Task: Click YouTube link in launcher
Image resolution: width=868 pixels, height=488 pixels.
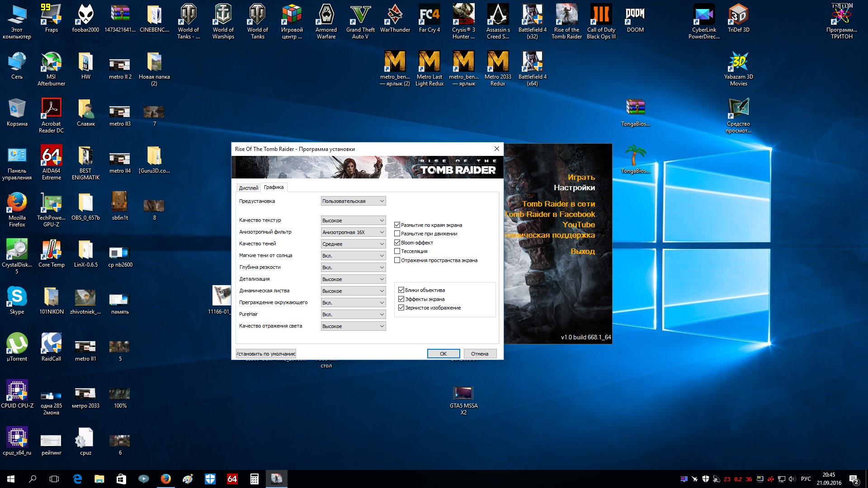Action: [x=578, y=225]
